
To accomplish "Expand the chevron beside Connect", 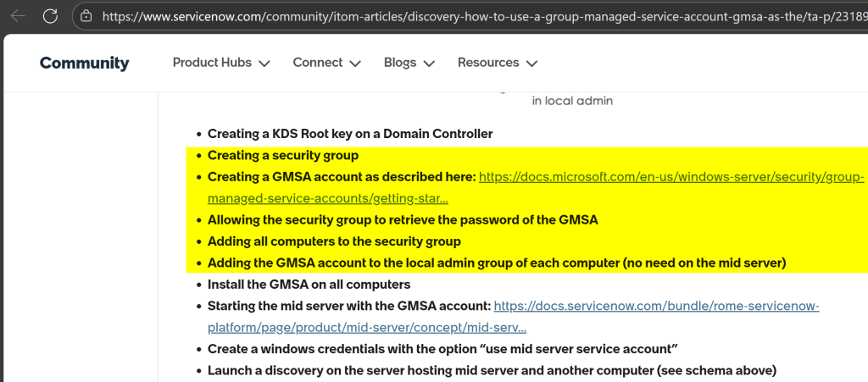I will coord(355,64).
